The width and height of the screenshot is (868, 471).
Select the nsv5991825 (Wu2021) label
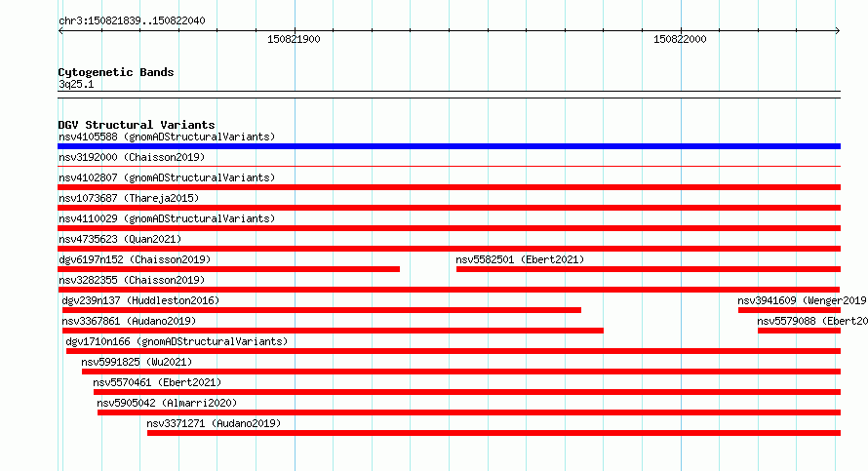click(x=137, y=362)
